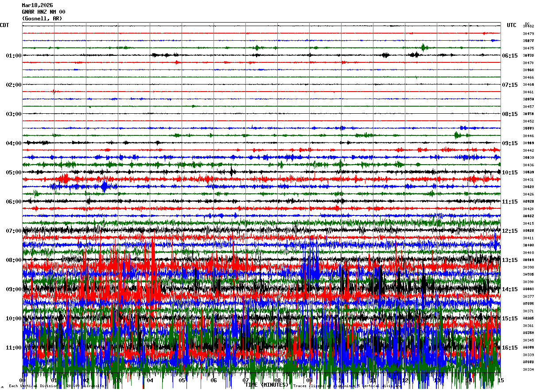Click the "15" minute tick label

tap(501, 380)
